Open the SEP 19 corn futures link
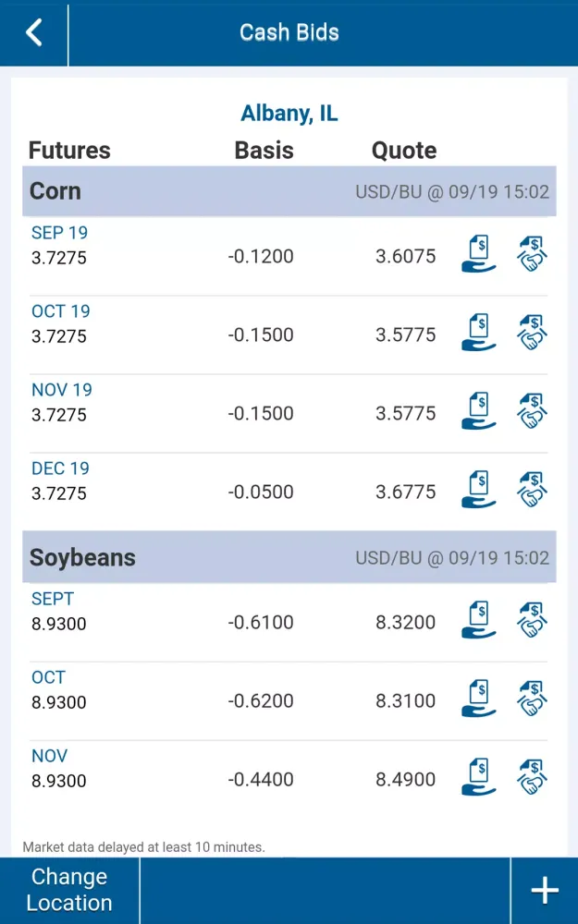The height and width of the screenshot is (924, 578). click(59, 233)
